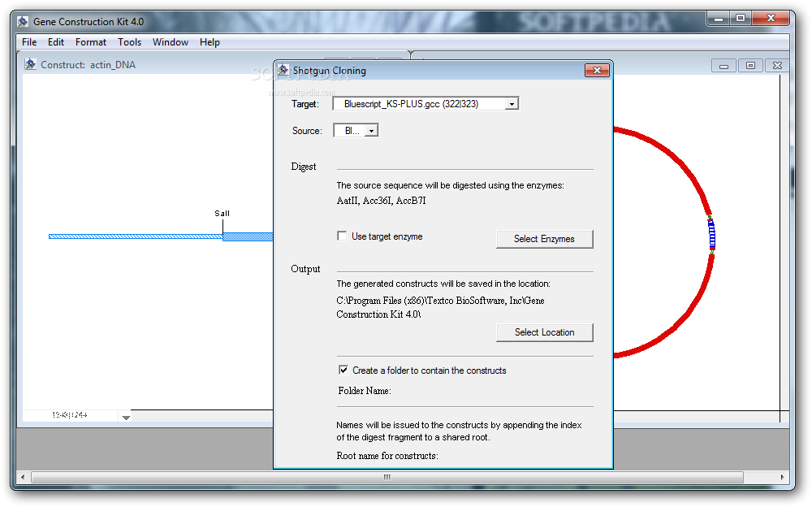Click the dark blue DNA segment after SalI

[248, 236]
